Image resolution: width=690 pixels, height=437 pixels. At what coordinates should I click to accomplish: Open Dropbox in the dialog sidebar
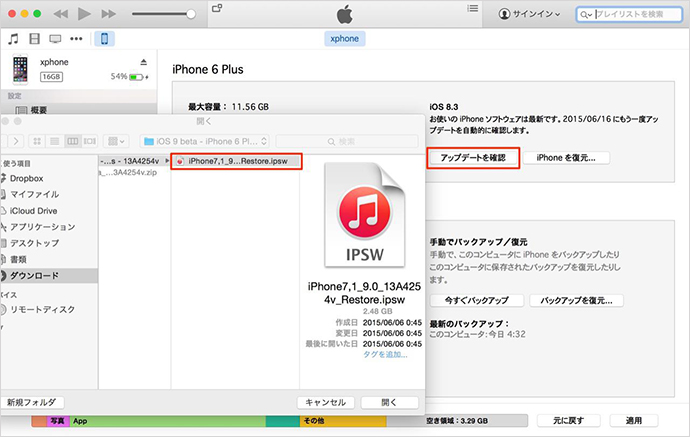tap(26, 178)
